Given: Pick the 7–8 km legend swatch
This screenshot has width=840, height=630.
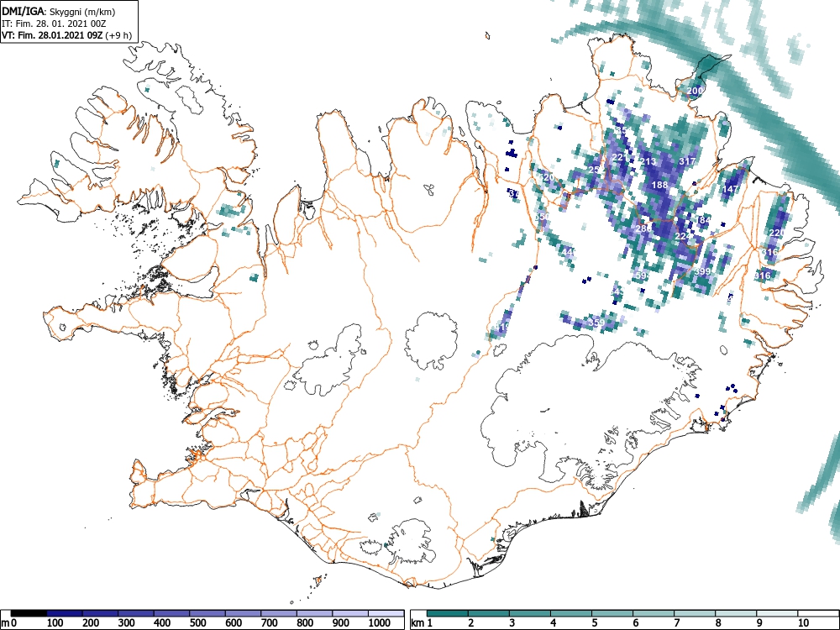Looking at the screenshot, I should (x=695, y=613).
